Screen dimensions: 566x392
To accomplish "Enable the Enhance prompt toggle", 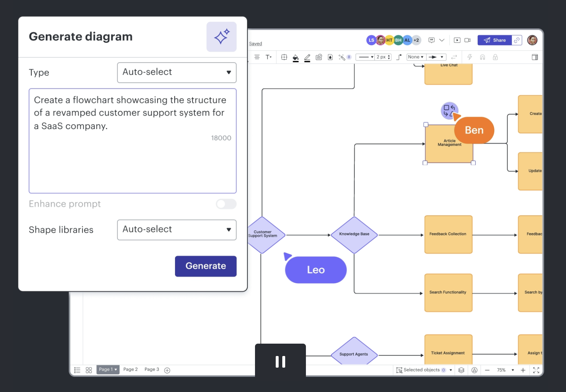I will coord(226,204).
